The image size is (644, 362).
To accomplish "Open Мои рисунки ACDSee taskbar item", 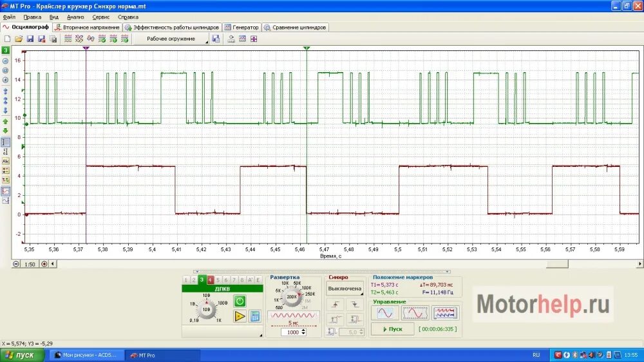I will [86, 355].
